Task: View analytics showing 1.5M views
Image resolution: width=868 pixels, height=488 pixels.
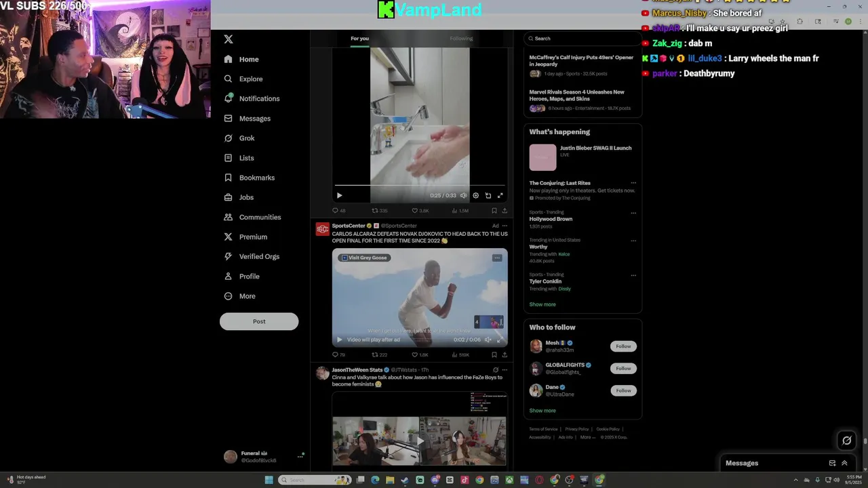Action: click(460, 211)
